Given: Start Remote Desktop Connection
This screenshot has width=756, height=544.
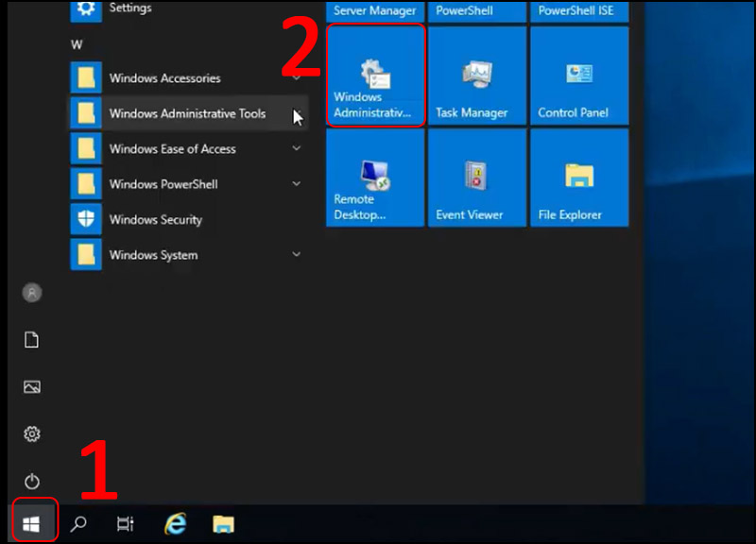Looking at the screenshot, I should coord(374,178).
